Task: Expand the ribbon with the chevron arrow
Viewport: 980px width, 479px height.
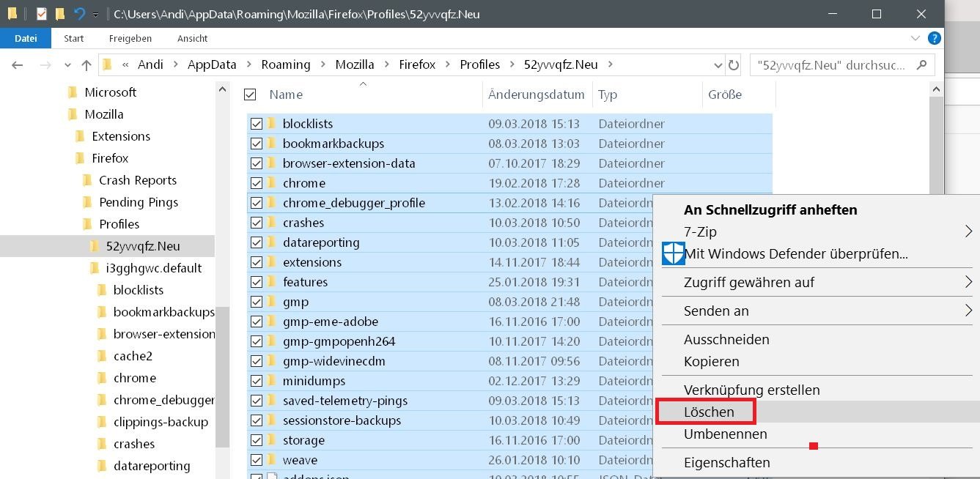Action: 915,38
